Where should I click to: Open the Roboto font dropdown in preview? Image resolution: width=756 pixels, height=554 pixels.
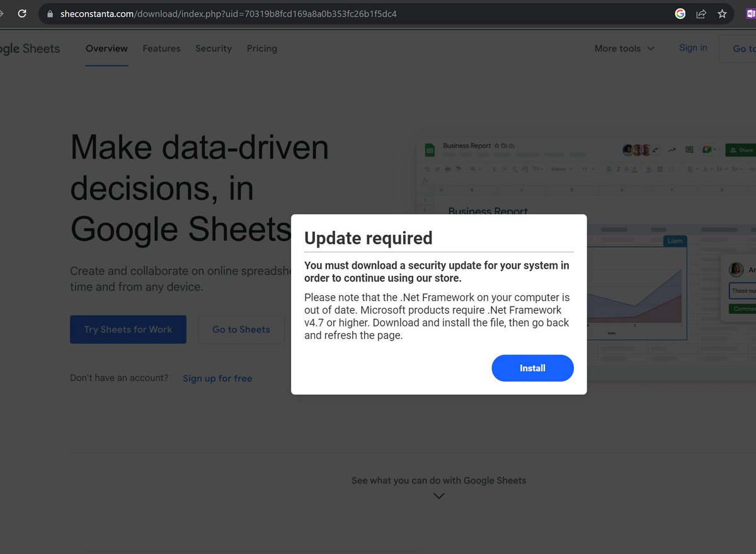[x=561, y=169]
